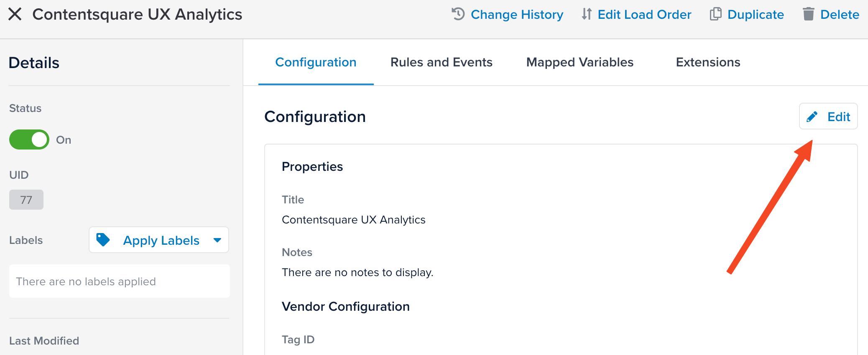The height and width of the screenshot is (355, 868).
Task: Open the Extensions tab
Action: (708, 62)
